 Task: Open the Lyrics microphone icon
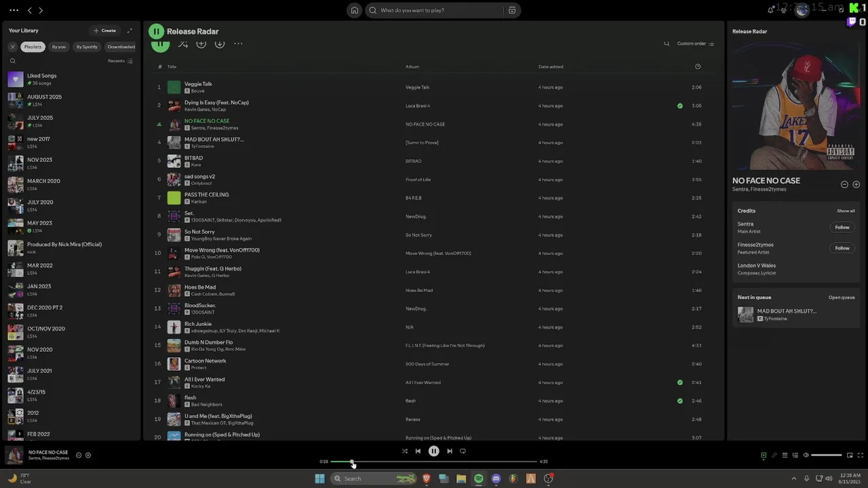click(x=774, y=455)
